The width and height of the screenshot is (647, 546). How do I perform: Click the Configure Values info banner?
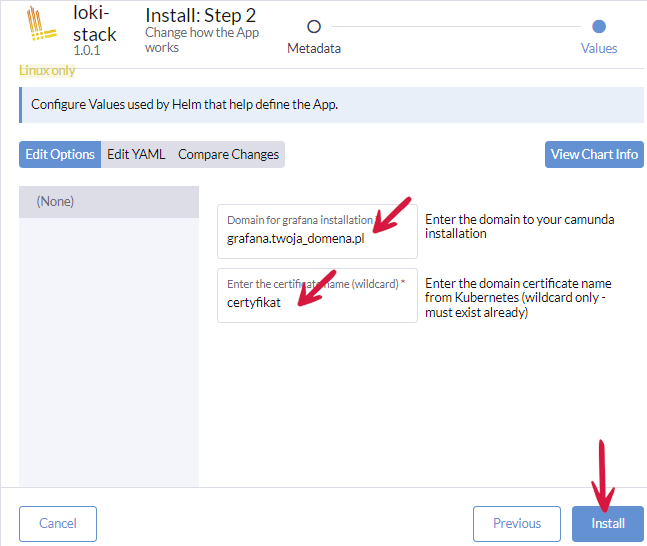click(330, 104)
